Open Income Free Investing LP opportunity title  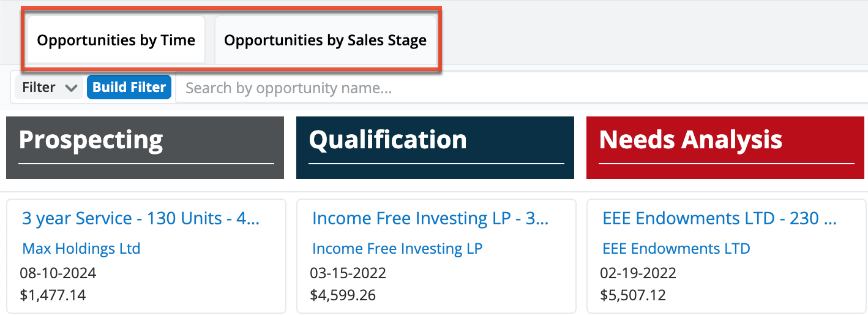coord(430,219)
